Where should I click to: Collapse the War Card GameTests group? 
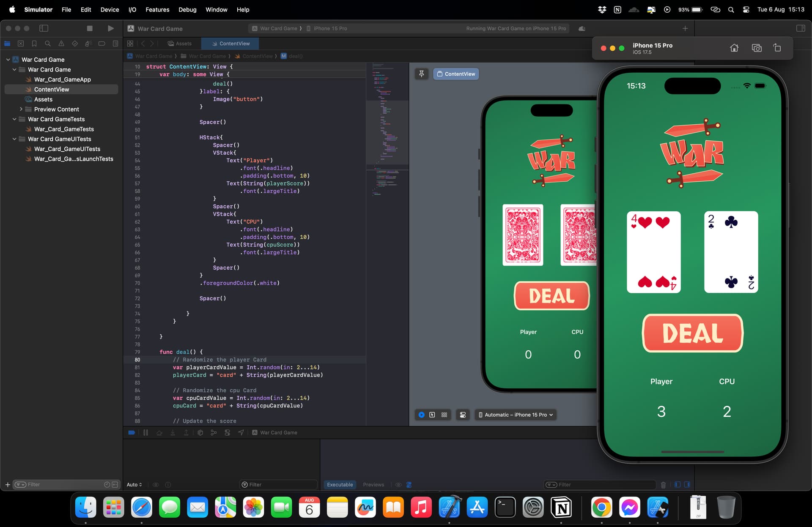point(14,119)
